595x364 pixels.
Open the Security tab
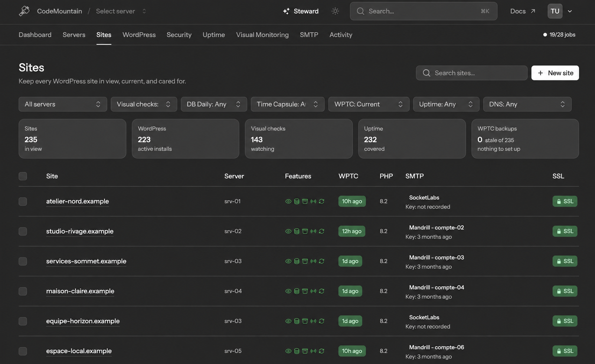pyautogui.click(x=179, y=35)
